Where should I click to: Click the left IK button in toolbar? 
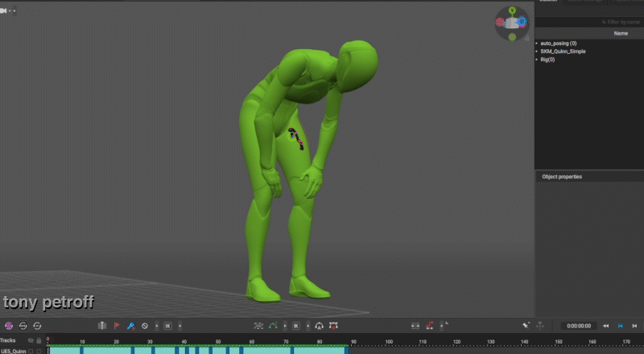(x=167, y=326)
